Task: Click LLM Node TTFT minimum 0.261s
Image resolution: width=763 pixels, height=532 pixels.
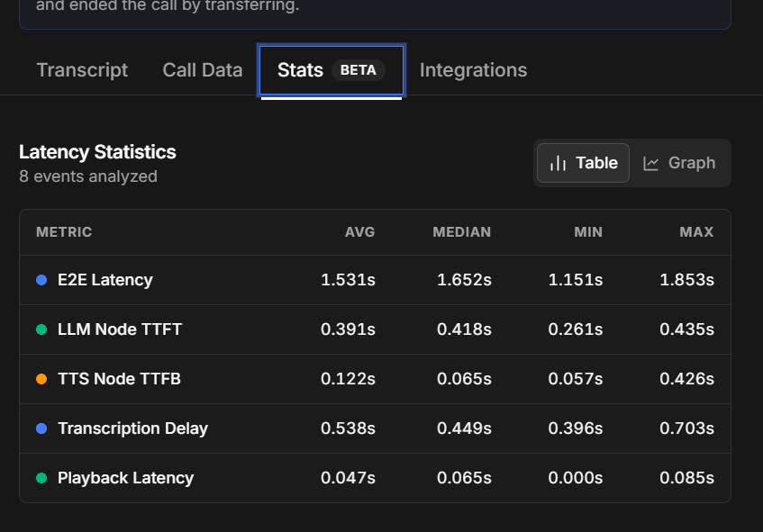Action: (576, 329)
